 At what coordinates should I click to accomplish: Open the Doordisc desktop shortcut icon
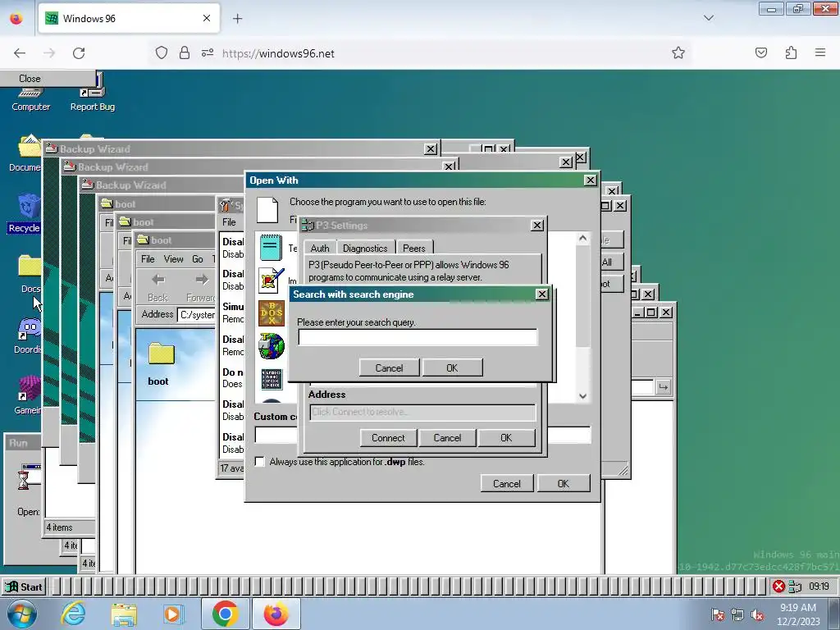click(x=29, y=328)
